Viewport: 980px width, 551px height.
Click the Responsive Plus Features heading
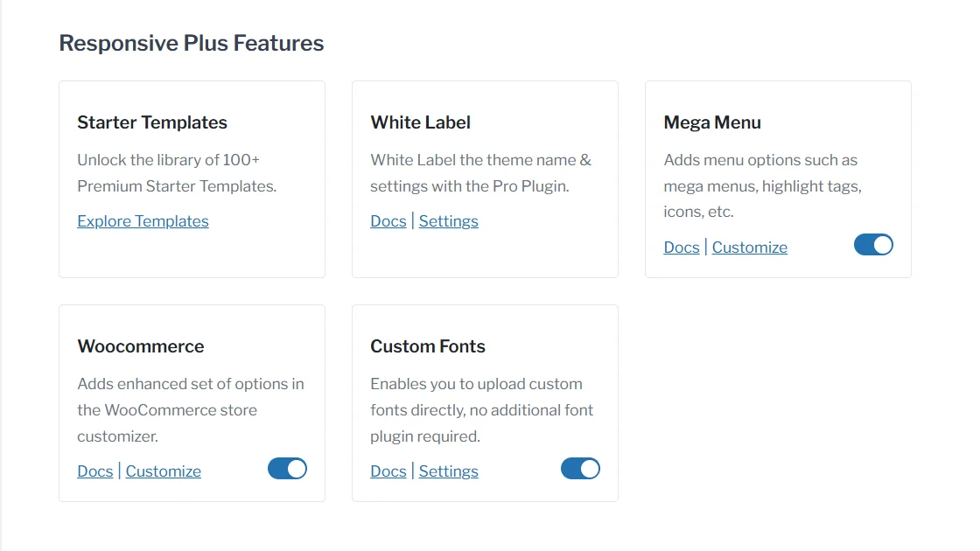(x=191, y=42)
